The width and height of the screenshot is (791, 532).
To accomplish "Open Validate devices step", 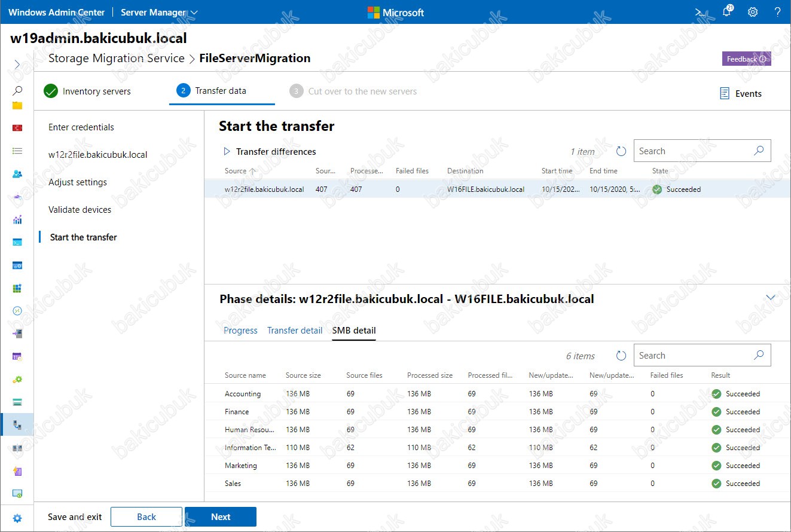I will click(x=80, y=210).
